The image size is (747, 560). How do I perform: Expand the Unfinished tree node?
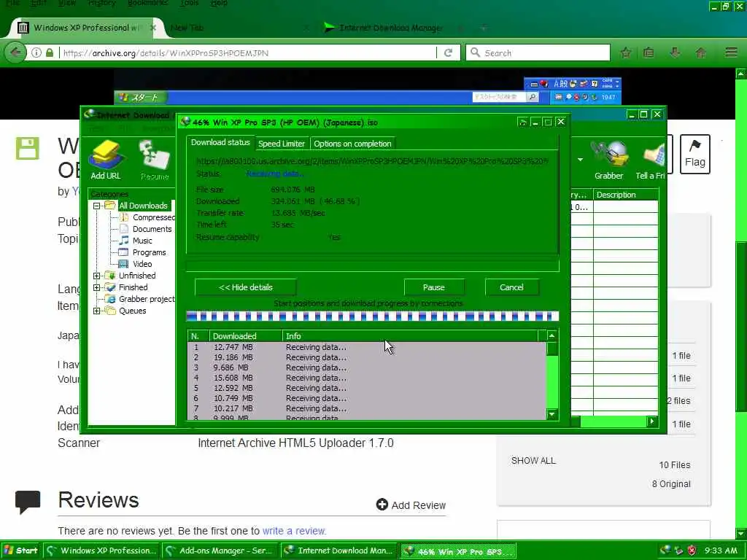point(97,276)
